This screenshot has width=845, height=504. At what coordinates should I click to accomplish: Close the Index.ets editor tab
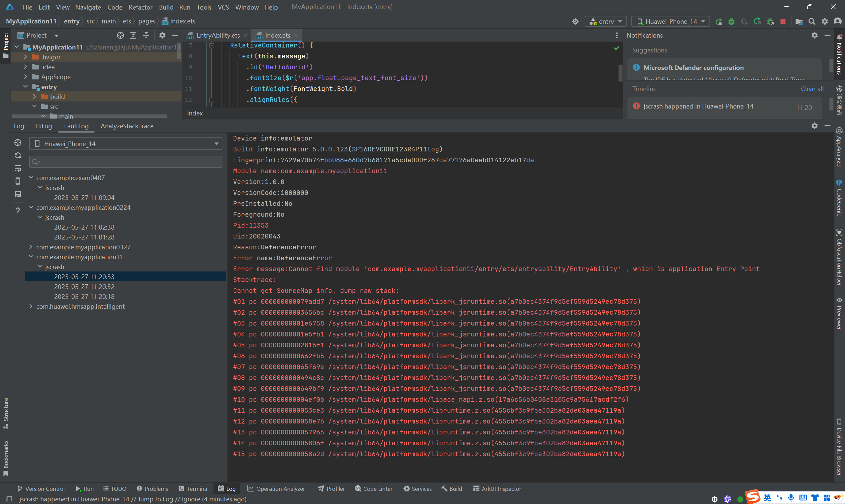pos(296,35)
